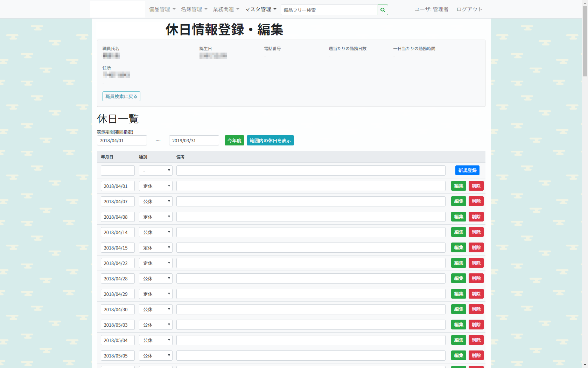Click the 今年度 button

pyautogui.click(x=234, y=141)
